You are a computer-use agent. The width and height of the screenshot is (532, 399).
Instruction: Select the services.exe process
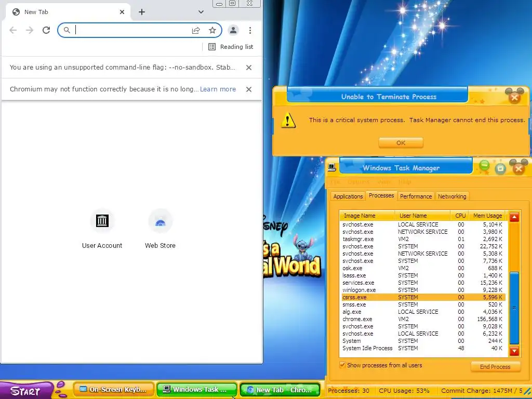point(422,283)
